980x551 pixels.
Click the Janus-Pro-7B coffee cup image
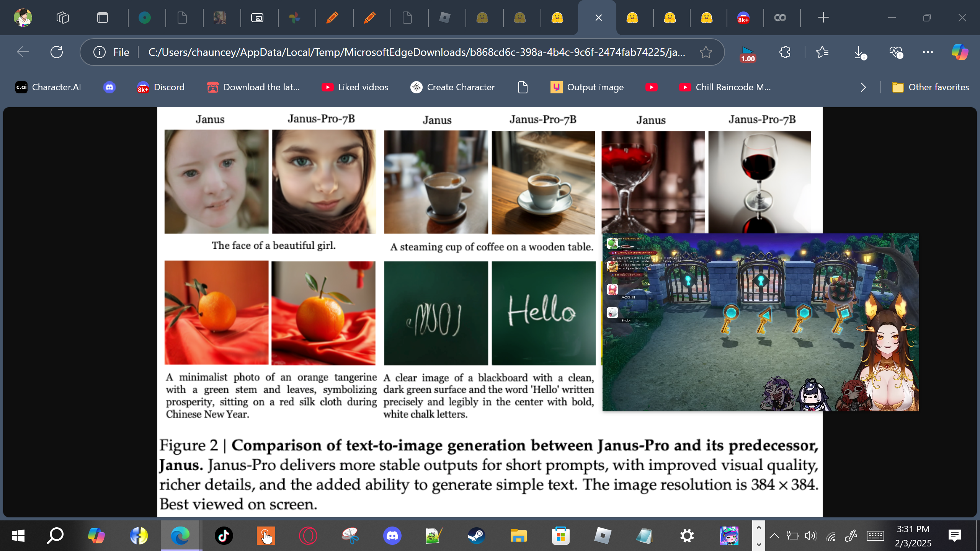point(544,183)
